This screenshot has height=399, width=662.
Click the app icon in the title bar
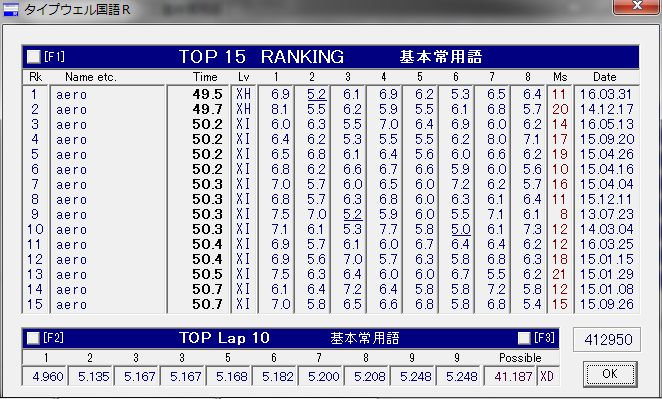point(11,9)
